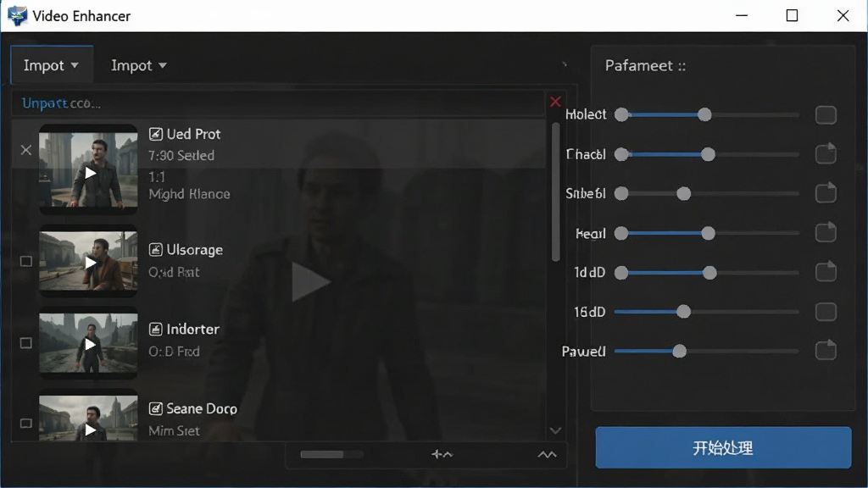Image resolution: width=868 pixels, height=488 pixels.
Task: Click the Chacbl slider handle
Action: (708, 154)
